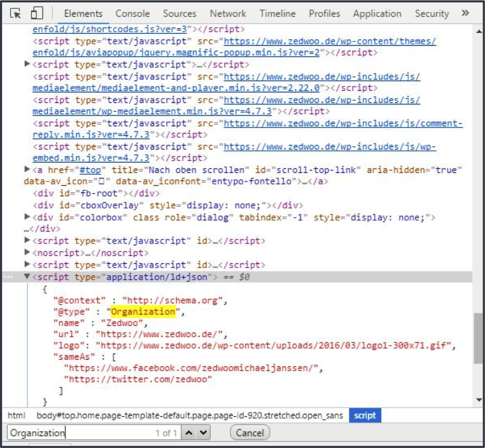The height and width of the screenshot is (448, 485).
Task: Click the "logo" gif URL line
Action: pyautogui.click(x=254, y=345)
